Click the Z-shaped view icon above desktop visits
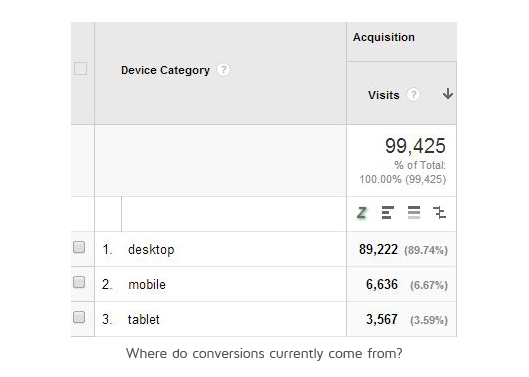The image size is (529, 377). pyautogui.click(x=362, y=213)
